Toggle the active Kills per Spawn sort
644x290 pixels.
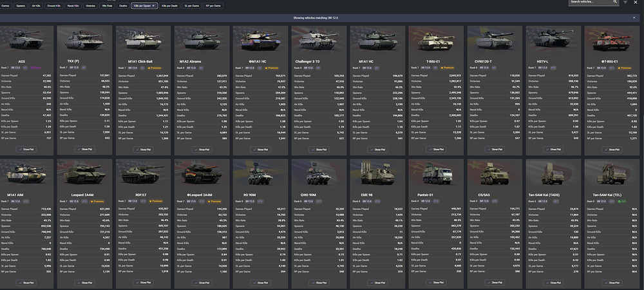tap(144, 6)
